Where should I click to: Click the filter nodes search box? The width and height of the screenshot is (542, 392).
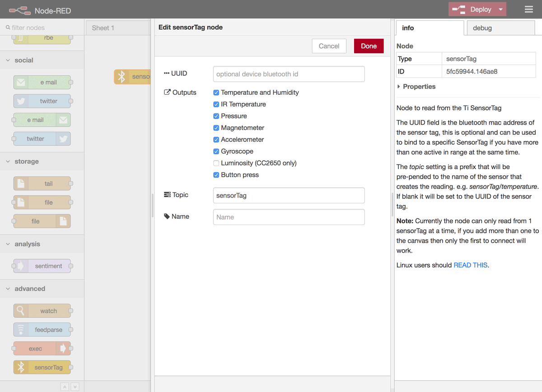pos(42,28)
